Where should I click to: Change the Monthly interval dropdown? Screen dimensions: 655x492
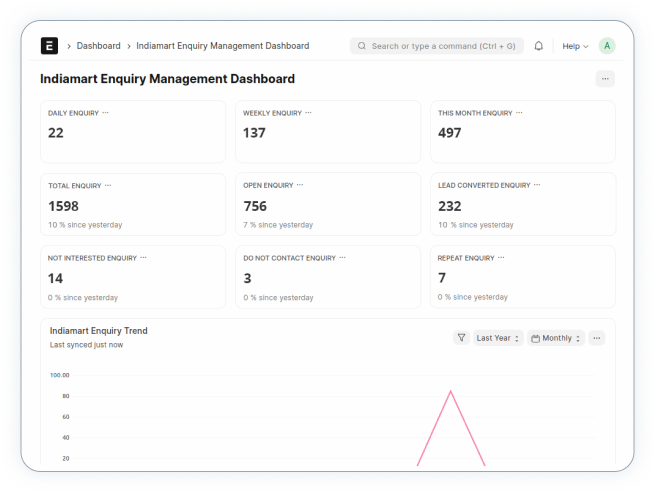(x=556, y=338)
